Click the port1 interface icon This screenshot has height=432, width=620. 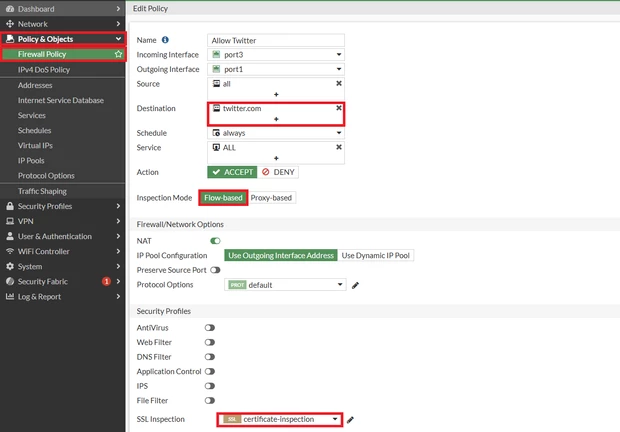216,69
